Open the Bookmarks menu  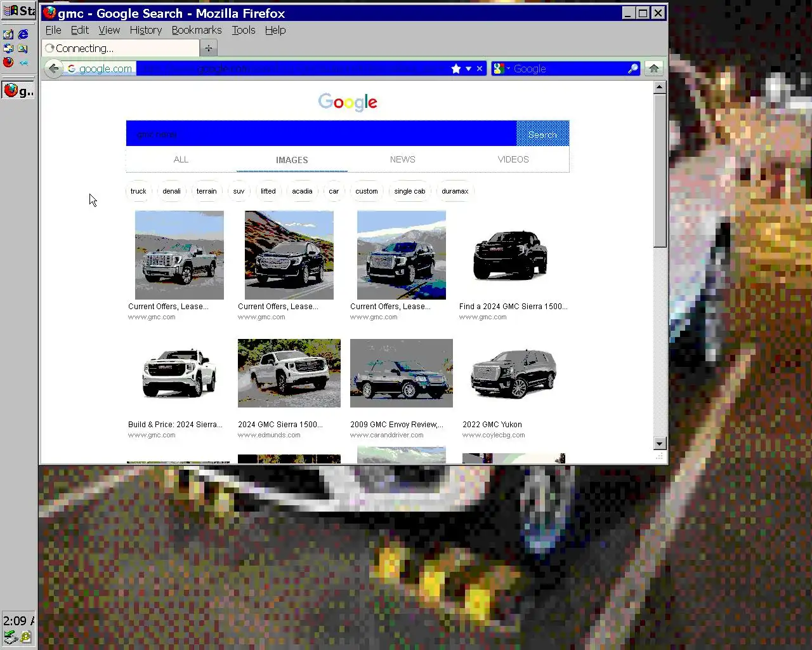197,30
